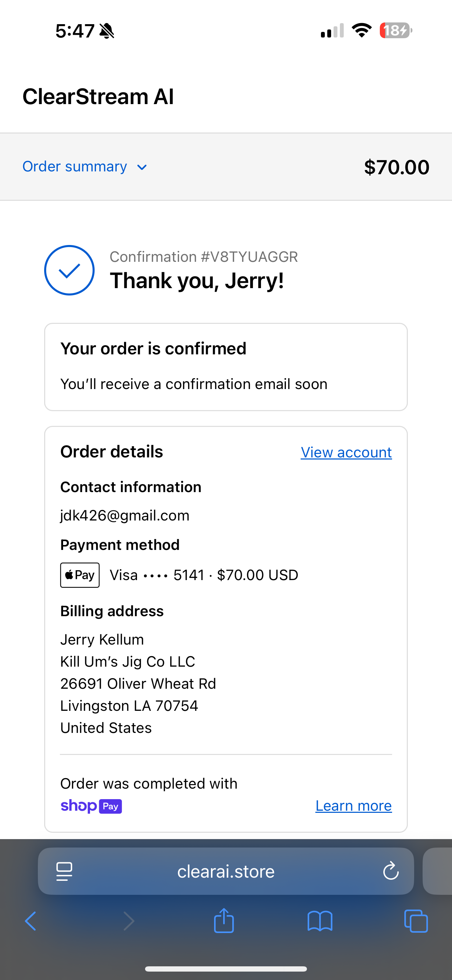Tap the blue confirmation checkmark circle
Image resolution: width=452 pixels, height=980 pixels.
[x=69, y=270]
